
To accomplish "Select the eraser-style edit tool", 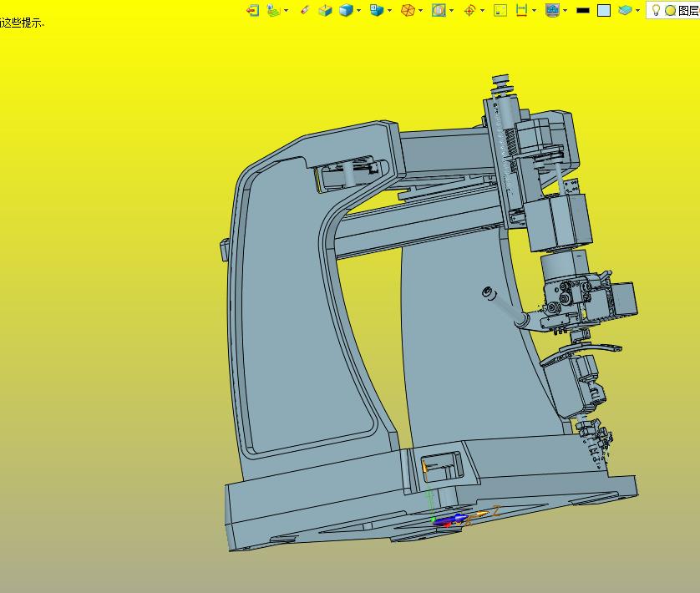I will pos(305,10).
